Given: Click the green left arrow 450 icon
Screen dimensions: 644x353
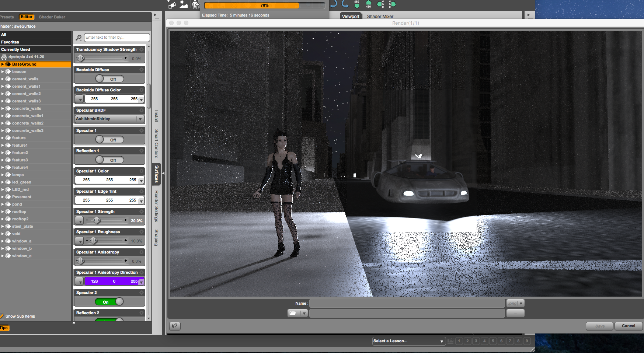Looking at the screenshot, I should pyautogui.click(x=380, y=4).
